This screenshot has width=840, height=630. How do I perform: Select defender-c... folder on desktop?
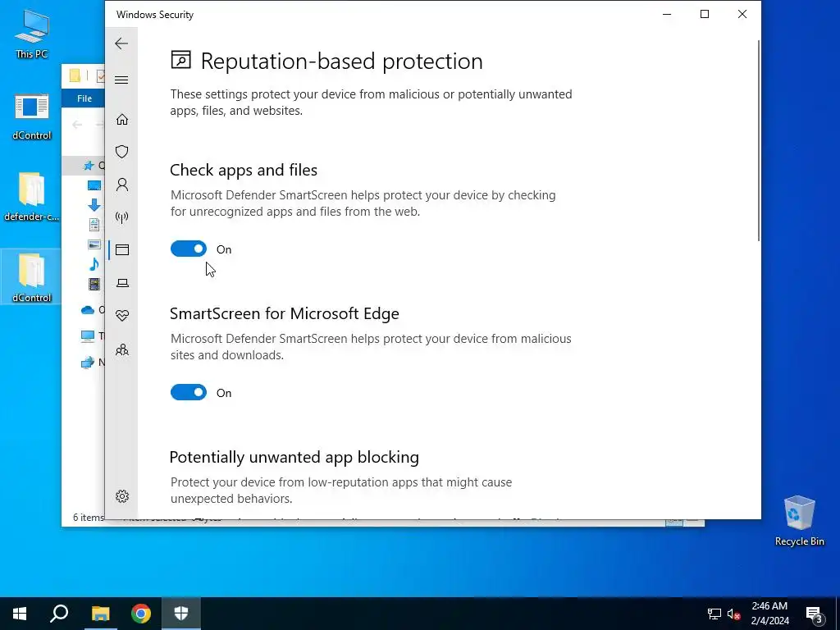[32, 197]
